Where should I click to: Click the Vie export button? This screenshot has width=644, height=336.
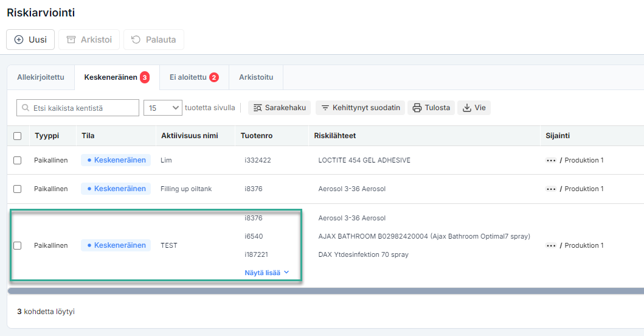[474, 108]
